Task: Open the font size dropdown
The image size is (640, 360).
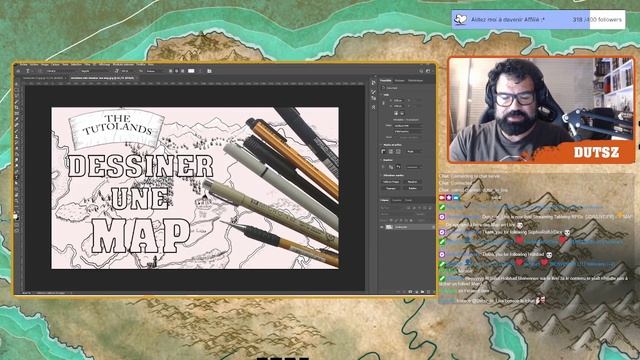Action: 127,71
